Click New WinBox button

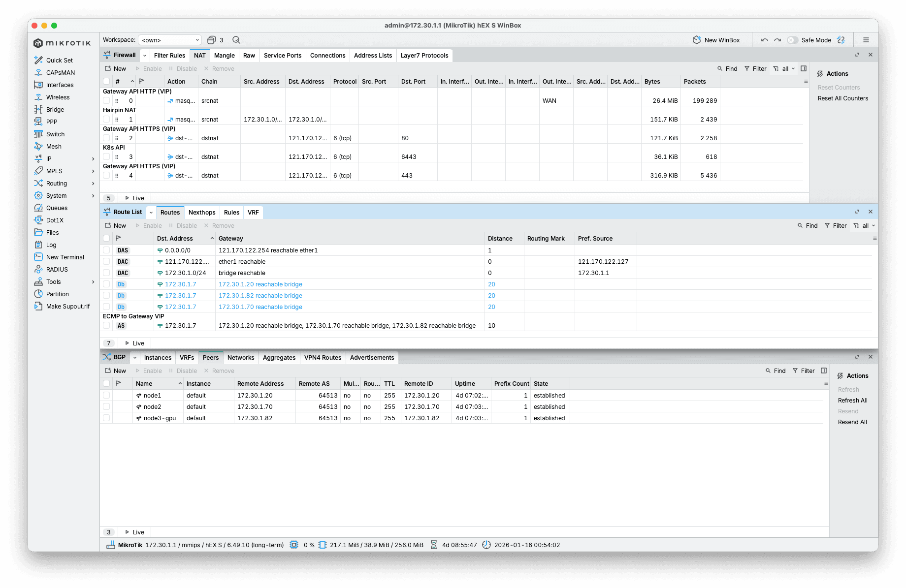tap(716, 40)
